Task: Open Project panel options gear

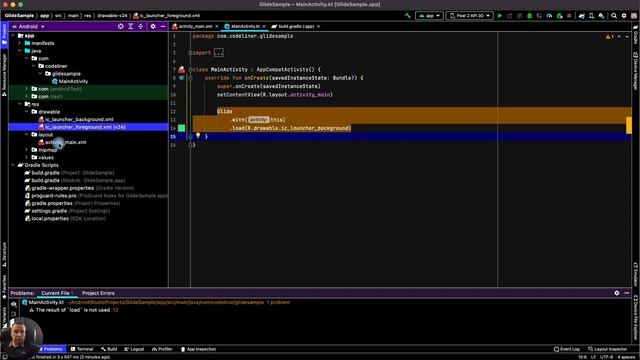Action: (153, 26)
